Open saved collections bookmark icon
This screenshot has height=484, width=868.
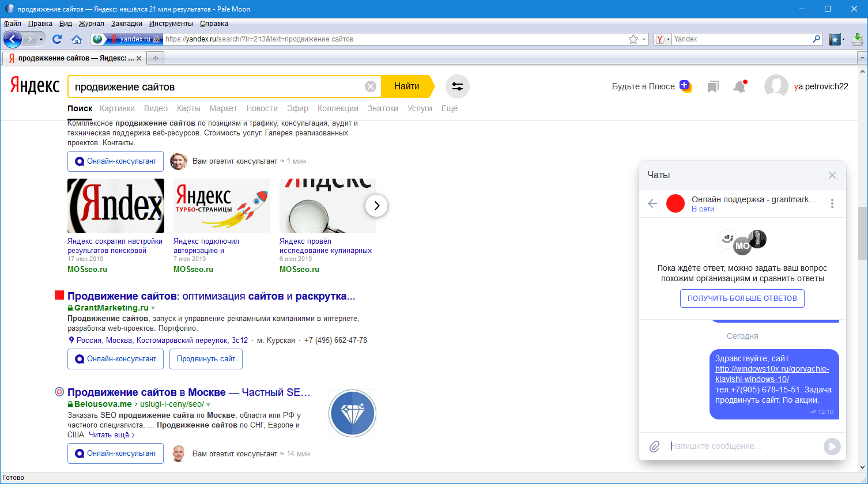[713, 86]
